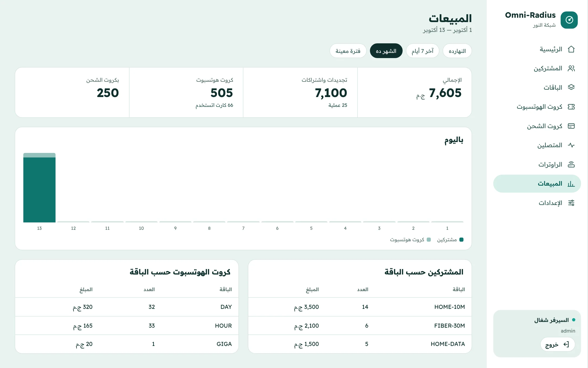Click the home icon beside الرئيسية
The image size is (588, 368).
[571, 49]
